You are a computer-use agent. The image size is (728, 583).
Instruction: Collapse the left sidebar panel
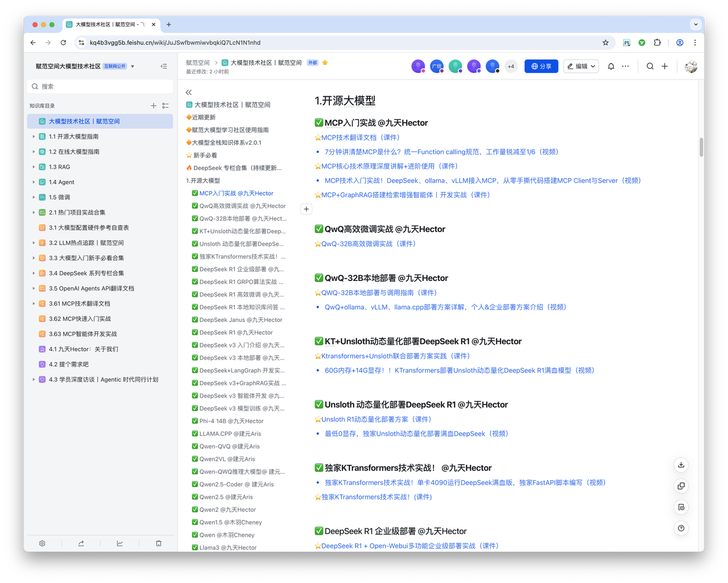(x=164, y=67)
